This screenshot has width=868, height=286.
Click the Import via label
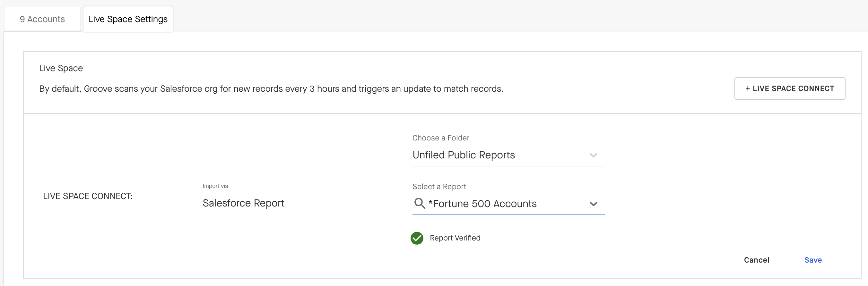pyautogui.click(x=215, y=186)
